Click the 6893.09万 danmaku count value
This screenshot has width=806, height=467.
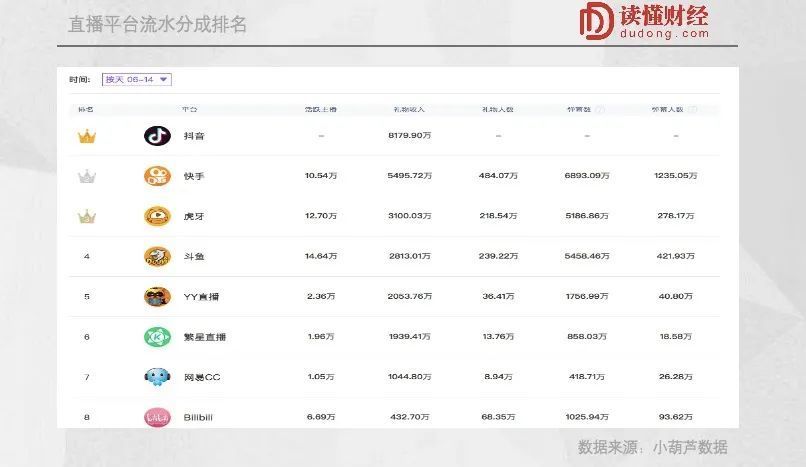(587, 176)
